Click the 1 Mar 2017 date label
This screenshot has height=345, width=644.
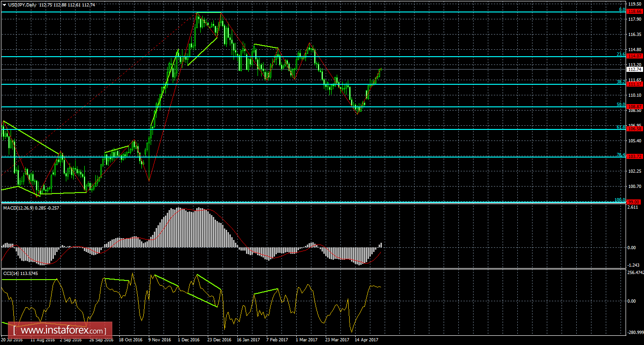point(307,340)
